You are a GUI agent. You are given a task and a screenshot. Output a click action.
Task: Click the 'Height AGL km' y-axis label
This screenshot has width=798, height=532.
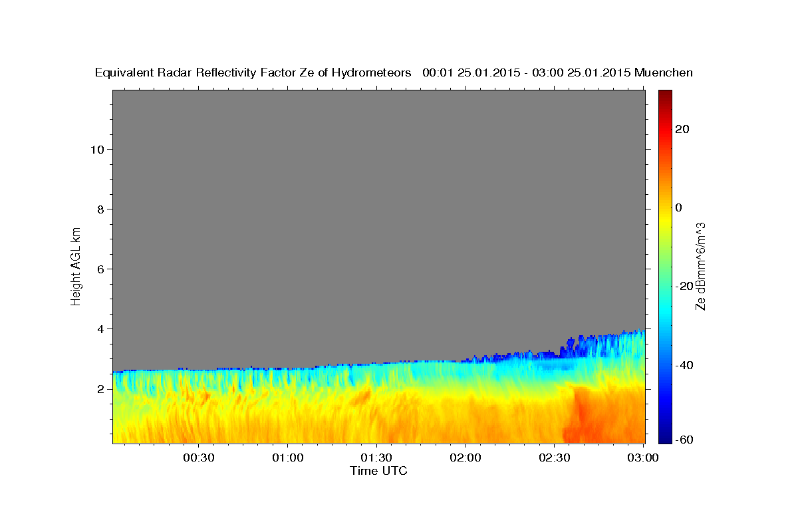pyautogui.click(x=76, y=265)
